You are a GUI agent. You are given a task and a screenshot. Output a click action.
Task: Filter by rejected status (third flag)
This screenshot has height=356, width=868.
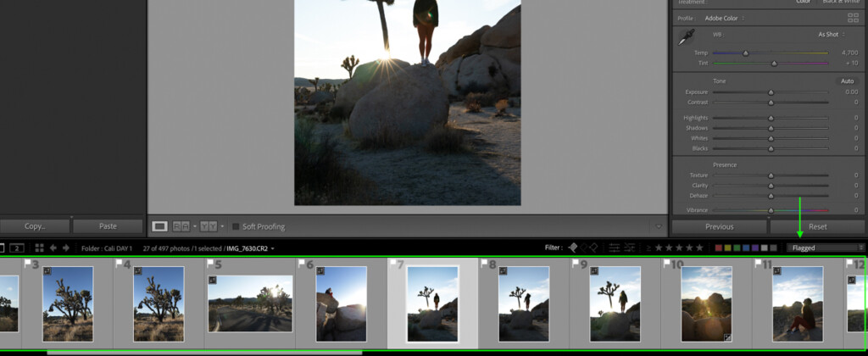click(593, 248)
